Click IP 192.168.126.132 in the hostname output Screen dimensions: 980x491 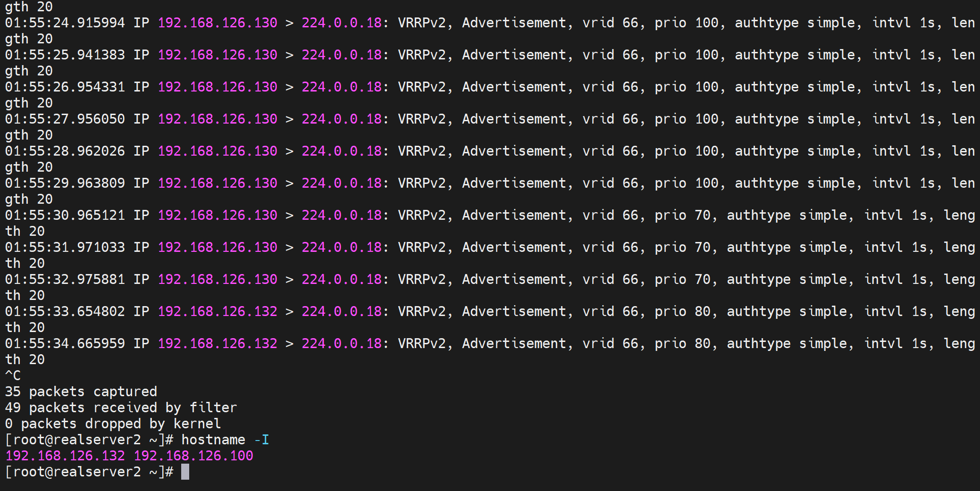click(65, 456)
